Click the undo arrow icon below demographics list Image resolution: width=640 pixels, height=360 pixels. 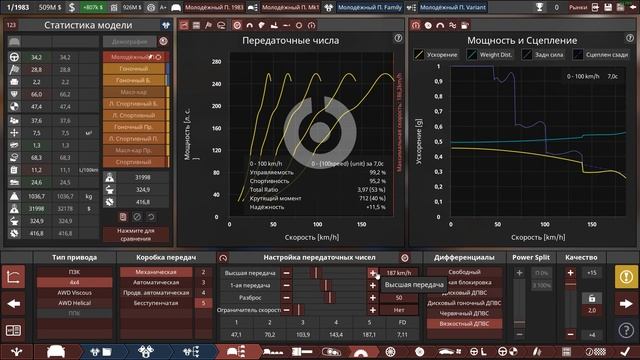151,217
